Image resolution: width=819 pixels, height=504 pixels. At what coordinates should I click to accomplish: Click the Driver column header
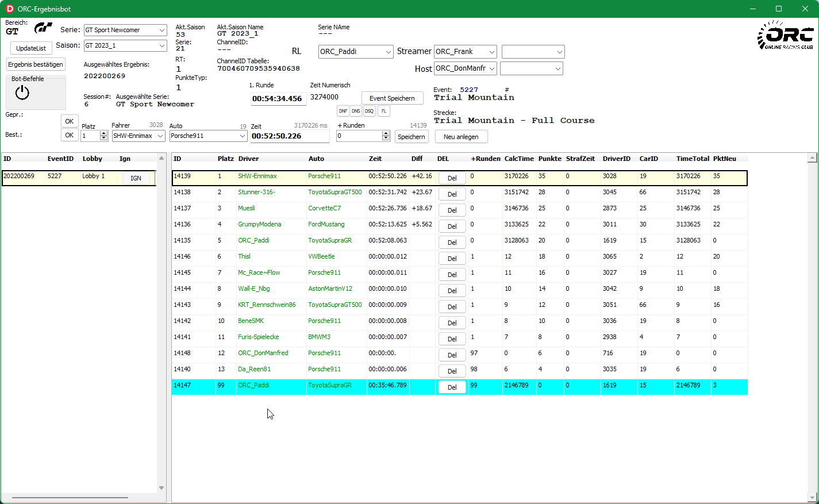248,159
